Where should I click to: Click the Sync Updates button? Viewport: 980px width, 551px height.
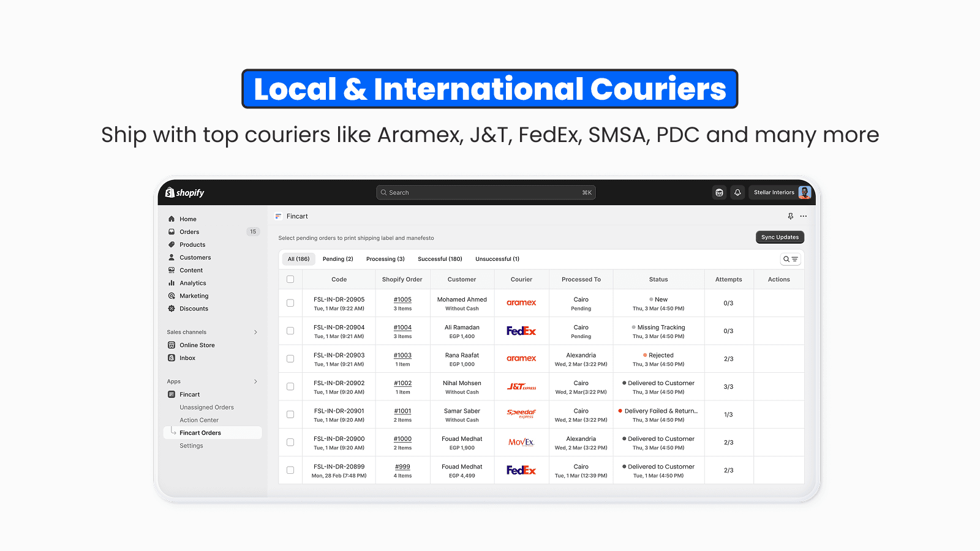click(779, 237)
